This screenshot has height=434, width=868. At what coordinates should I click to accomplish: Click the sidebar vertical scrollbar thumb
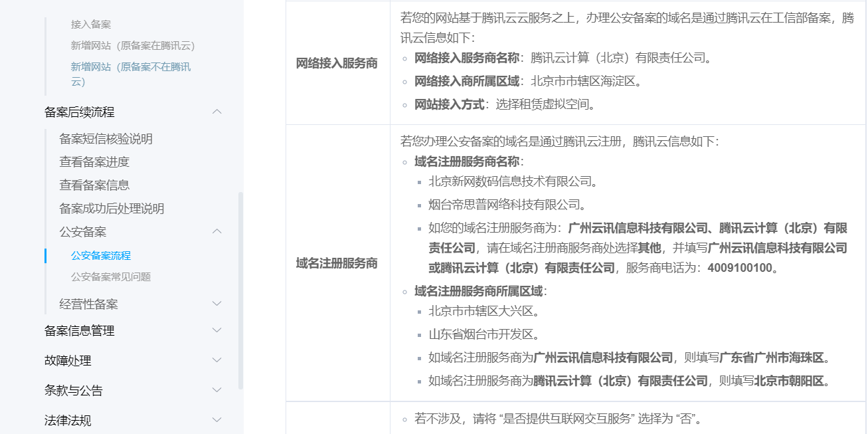240,290
